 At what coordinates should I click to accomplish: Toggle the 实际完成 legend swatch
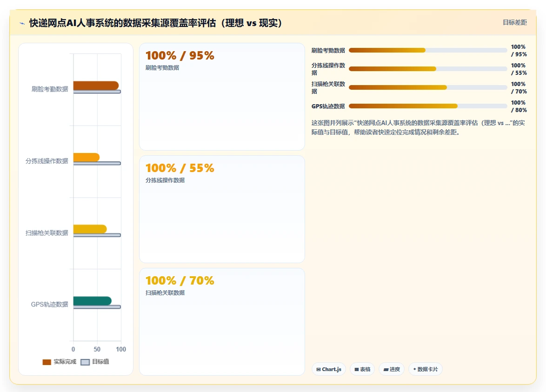47,362
